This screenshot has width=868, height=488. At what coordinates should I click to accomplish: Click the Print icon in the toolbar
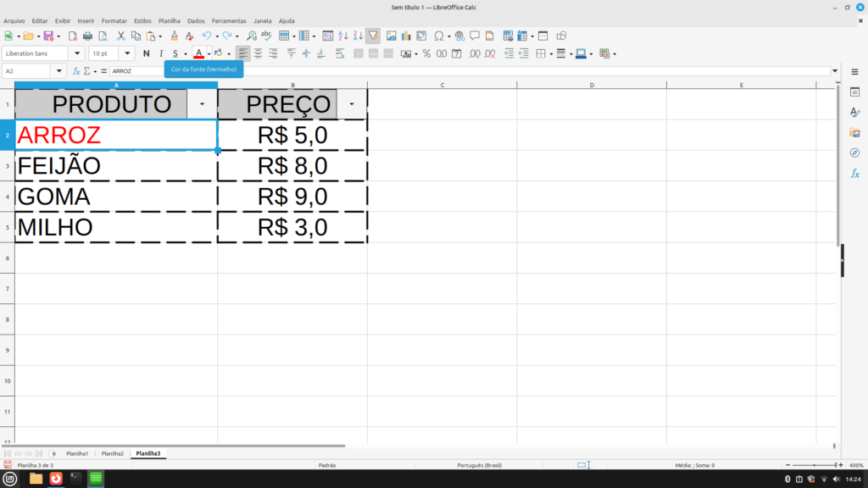pos(87,36)
